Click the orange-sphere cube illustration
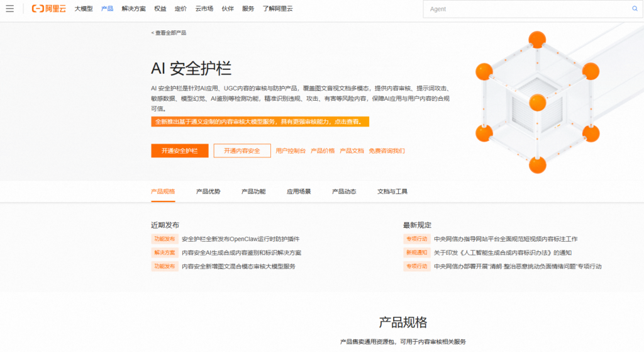The height and width of the screenshot is (352, 644). tap(537, 102)
